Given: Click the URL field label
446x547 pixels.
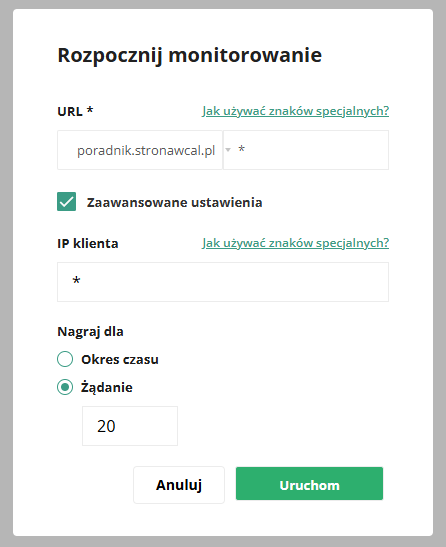Looking at the screenshot, I should (x=75, y=111).
